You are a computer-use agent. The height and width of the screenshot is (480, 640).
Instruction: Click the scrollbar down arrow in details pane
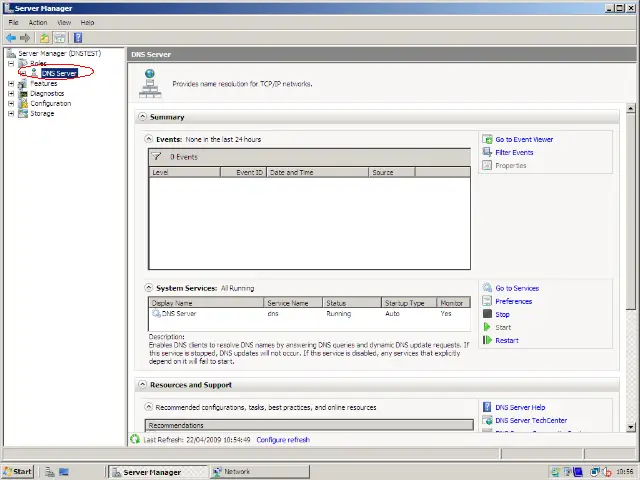point(631,427)
